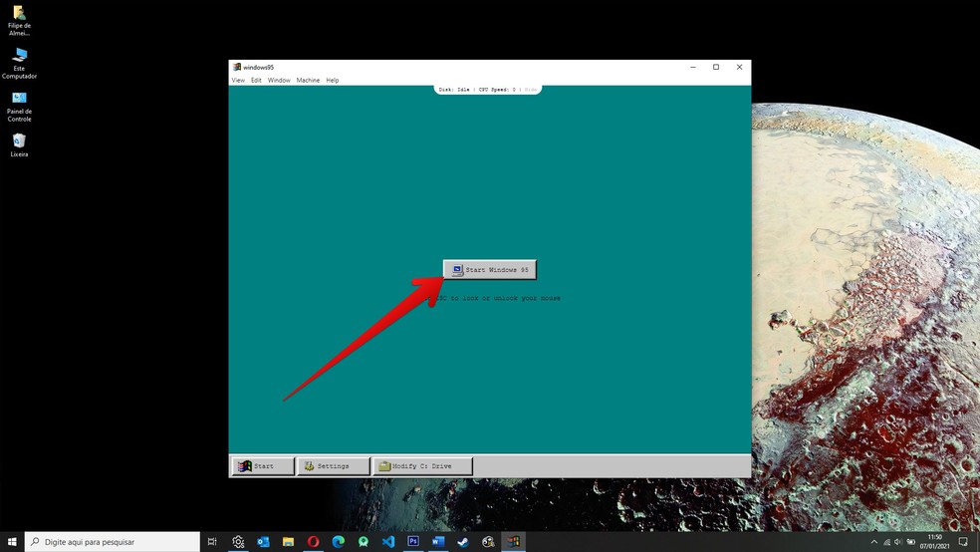The height and width of the screenshot is (552, 980).
Task: Open Task View from taskbar
Action: (x=212, y=541)
